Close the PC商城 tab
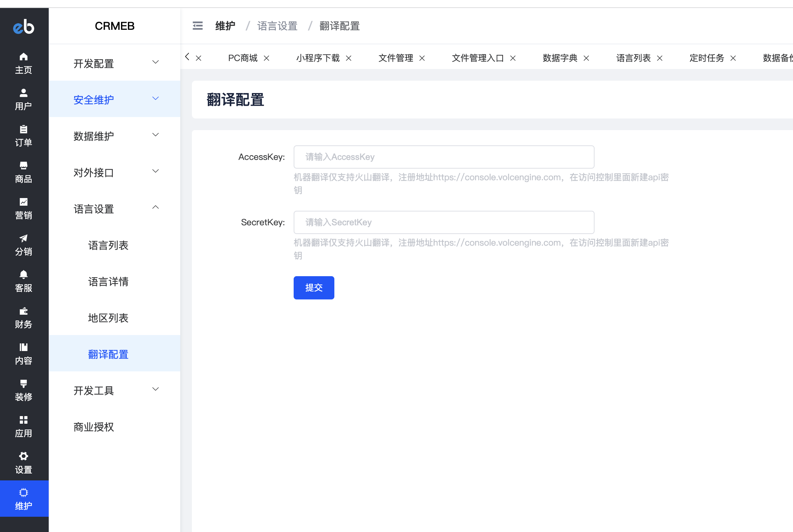 [x=266, y=58]
